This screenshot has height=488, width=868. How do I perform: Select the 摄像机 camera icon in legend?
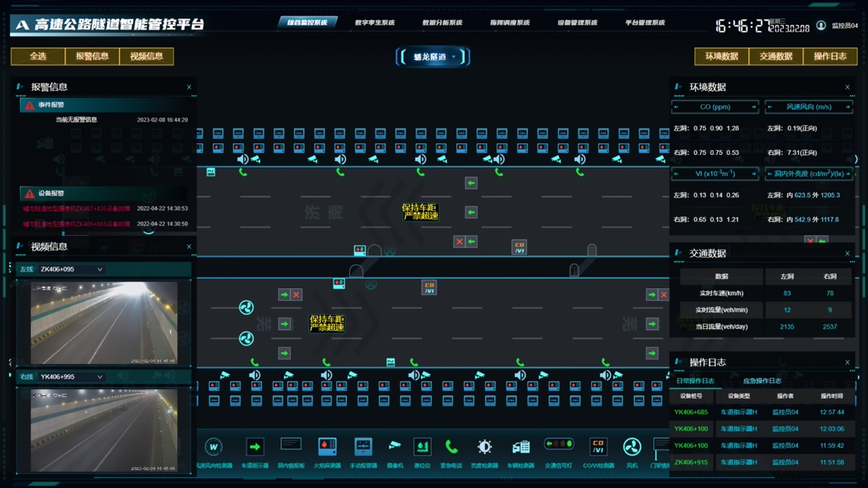(x=395, y=447)
